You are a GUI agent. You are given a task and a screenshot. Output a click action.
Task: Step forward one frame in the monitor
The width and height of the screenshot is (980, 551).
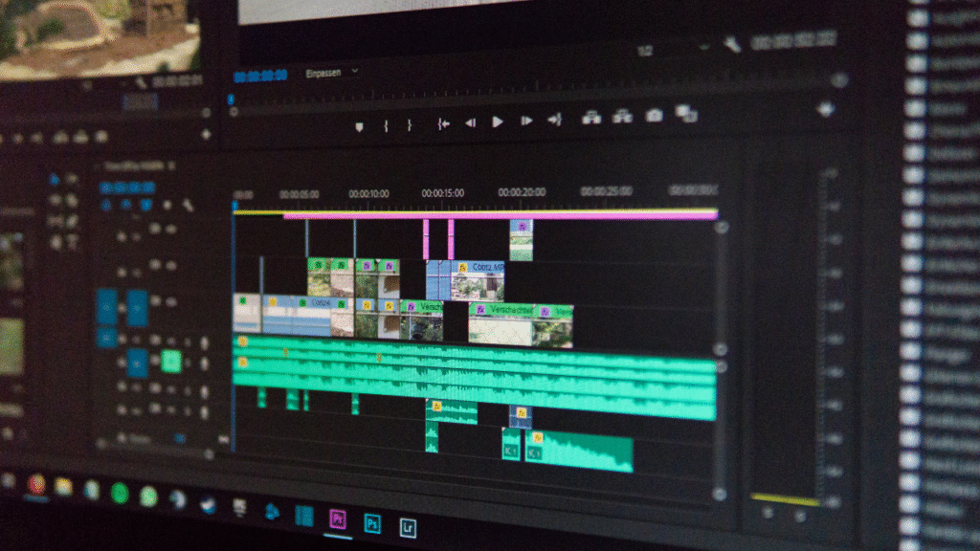pos(525,121)
